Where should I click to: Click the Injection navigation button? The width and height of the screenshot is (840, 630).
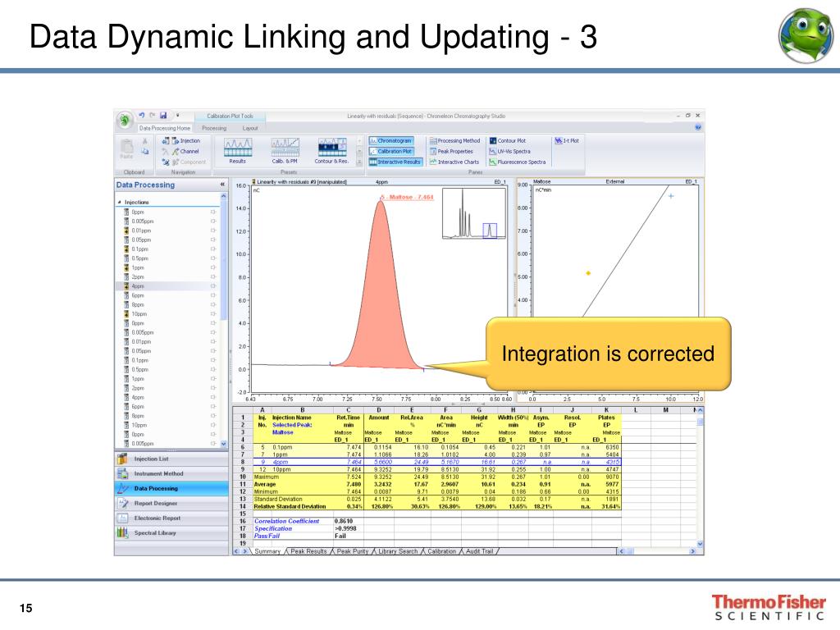click(186, 141)
